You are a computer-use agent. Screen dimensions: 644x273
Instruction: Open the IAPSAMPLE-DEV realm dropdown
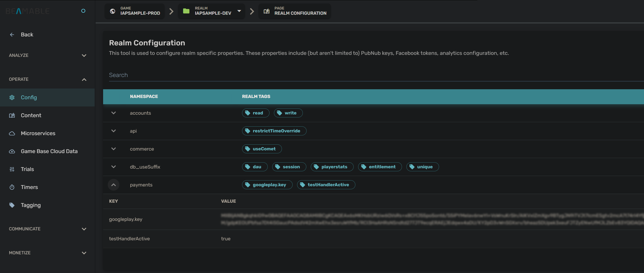click(x=239, y=11)
